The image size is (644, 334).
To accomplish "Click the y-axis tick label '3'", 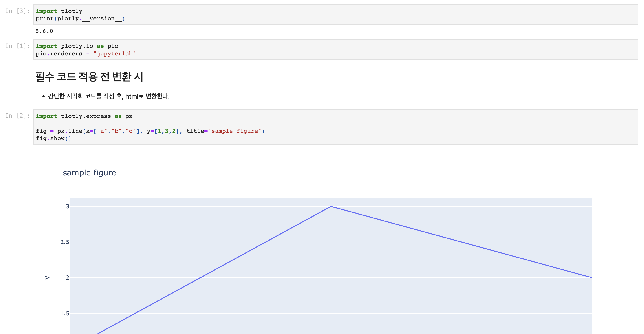I will point(67,207).
